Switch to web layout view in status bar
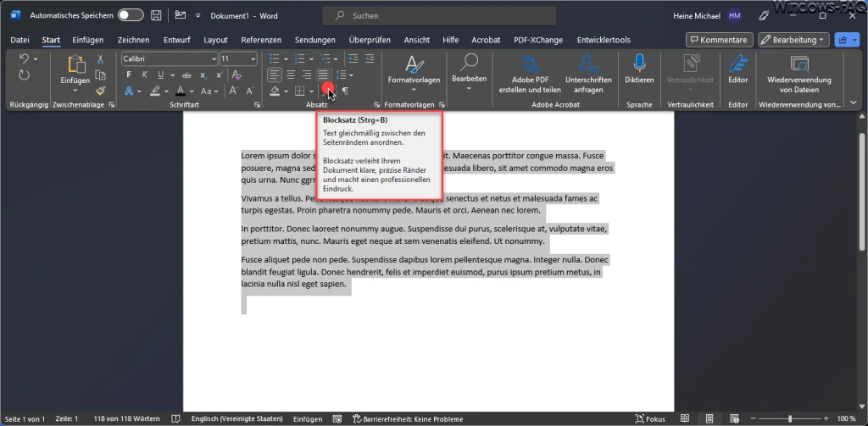The width and height of the screenshot is (868, 426). point(735,419)
